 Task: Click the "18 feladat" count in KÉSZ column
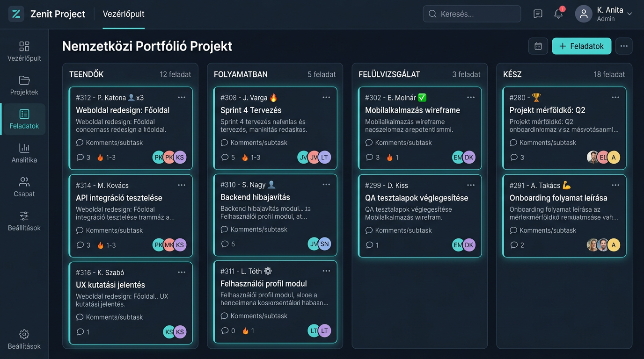609,74
